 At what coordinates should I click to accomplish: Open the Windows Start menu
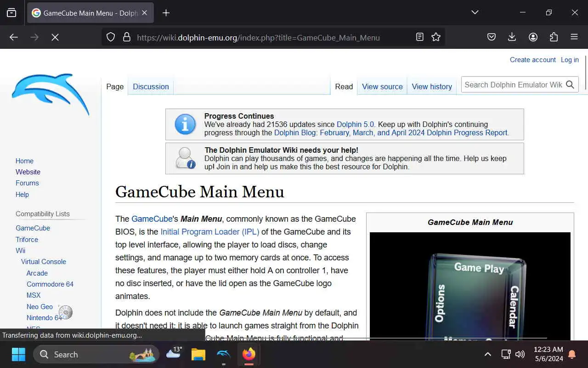click(18, 354)
